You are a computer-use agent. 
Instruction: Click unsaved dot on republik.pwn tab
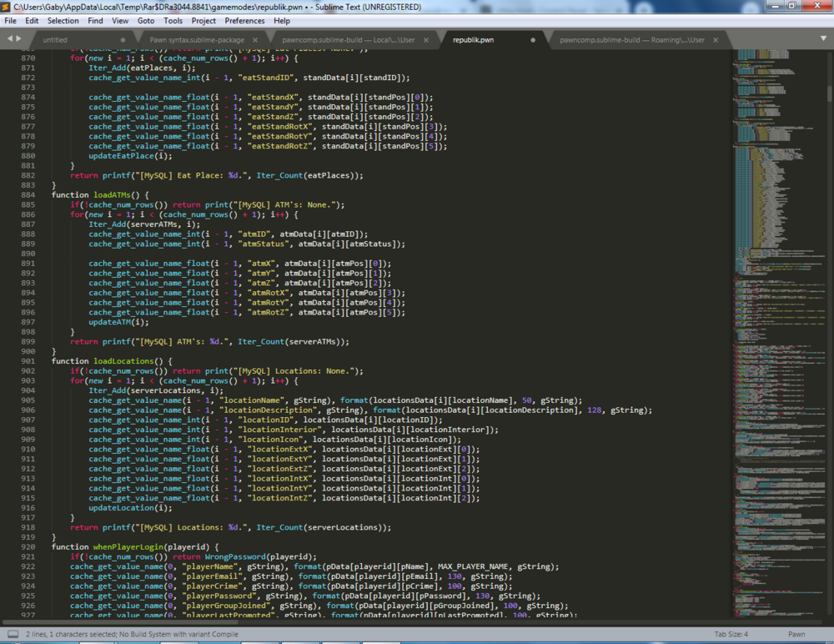[x=533, y=40]
